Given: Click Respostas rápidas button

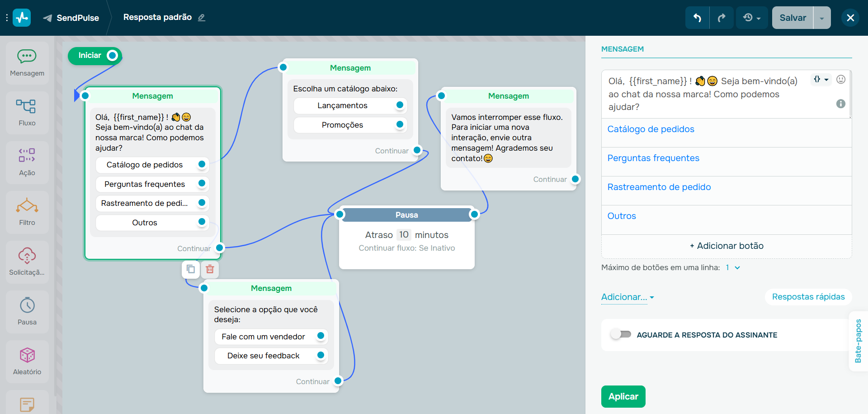Looking at the screenshot, I should tap(808, 297).
